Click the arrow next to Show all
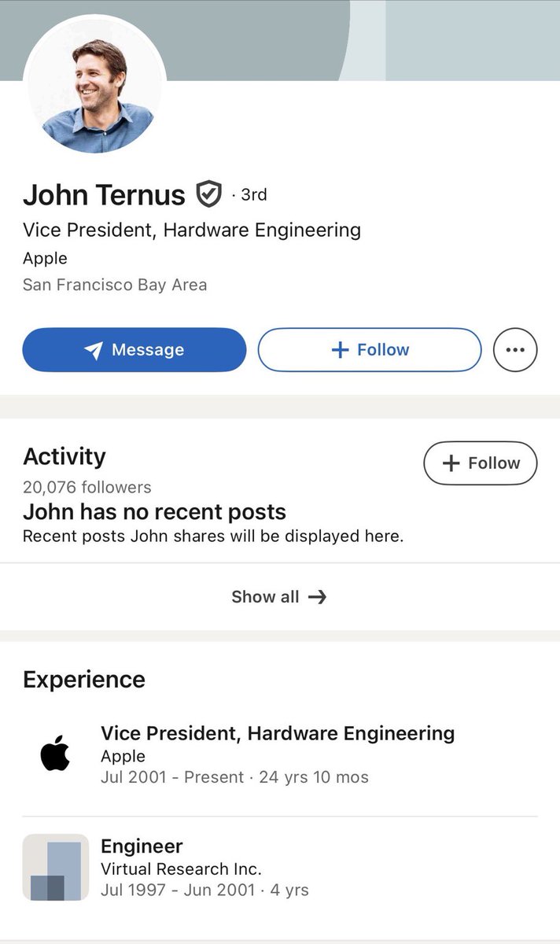Viewport: 560px width, 944px height. click(x=317, y=597)
